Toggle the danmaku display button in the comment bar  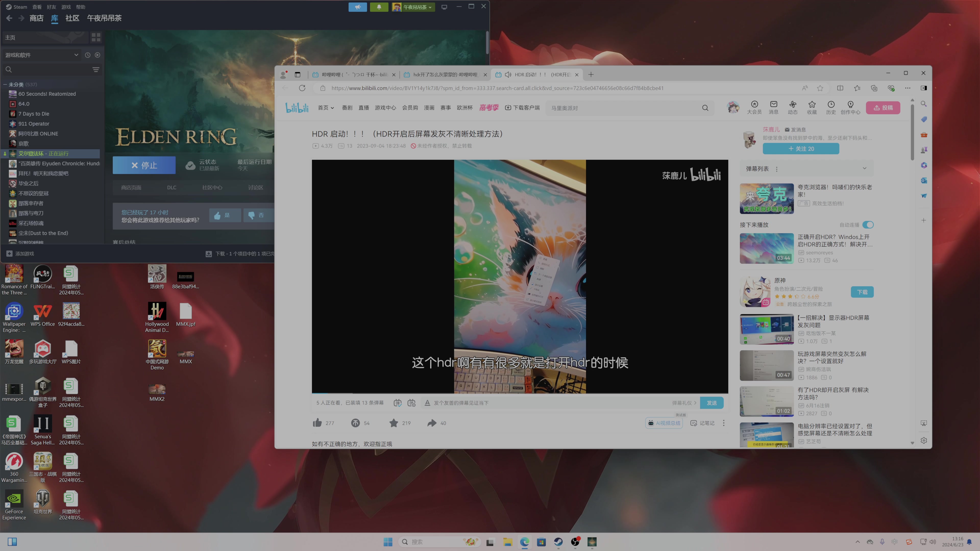click(398, 403)
